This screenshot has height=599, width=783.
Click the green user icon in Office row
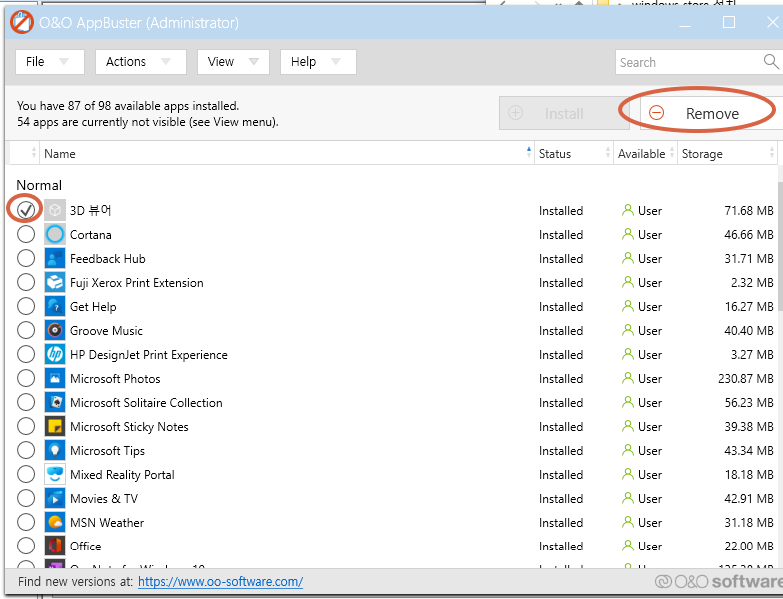click(x=627, y=546)
